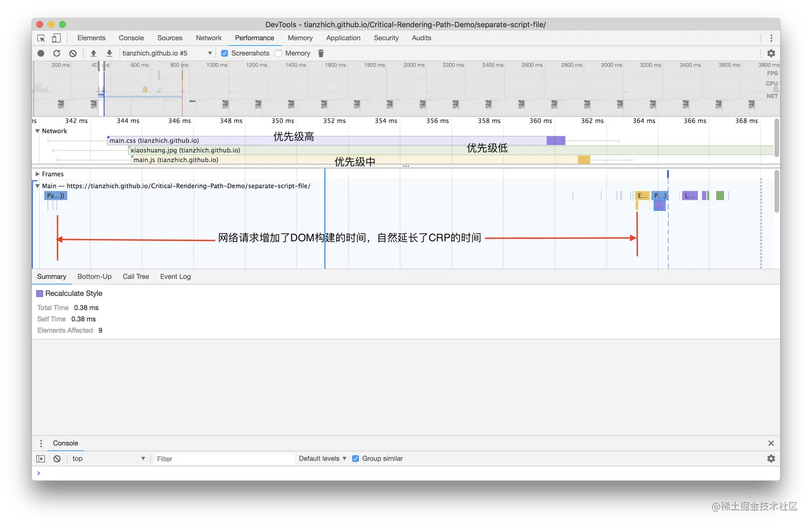Image resolution: width=812 pixels, height=526 pixels.
Task: Close the Console drawer
Action: click(x=771, y=443)
